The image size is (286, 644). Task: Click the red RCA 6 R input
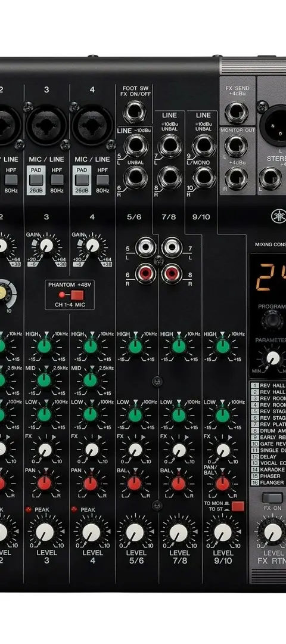[x=145, y=273]
